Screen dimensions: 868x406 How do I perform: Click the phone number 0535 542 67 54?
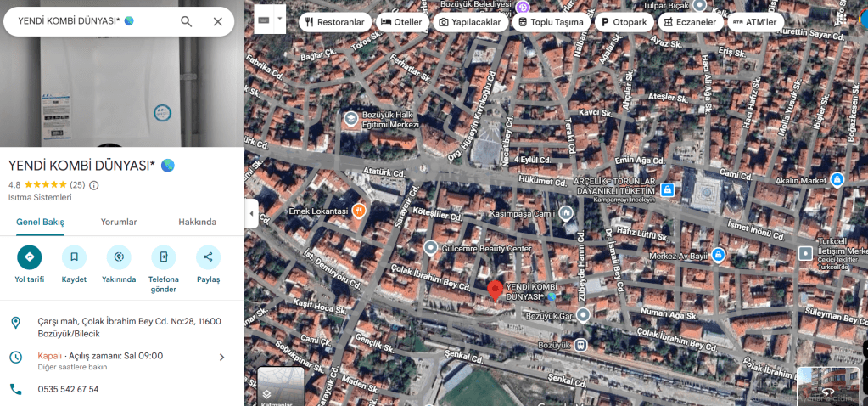tap(68, 389)
